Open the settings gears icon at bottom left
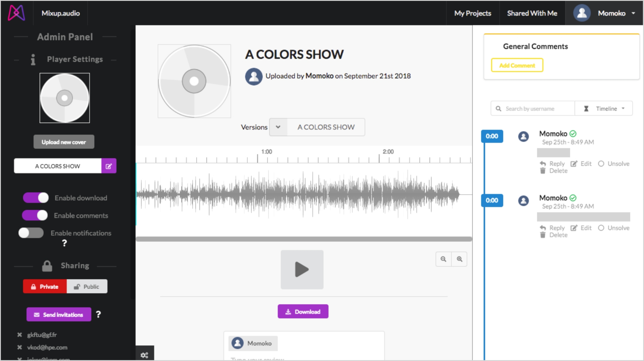Viewport: 644px width, 361px height. pyautogui.click(x=145, y=355)
